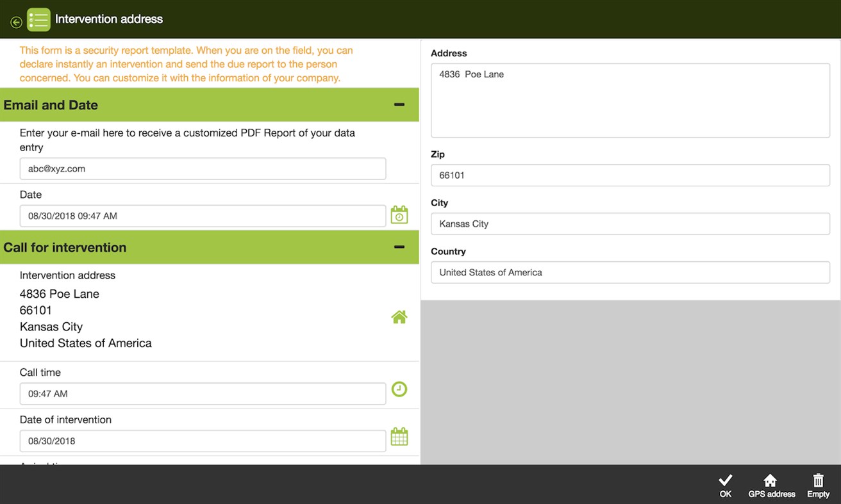Click the green form icon beside the title
Viewport: 841px width, 504px height.
(x=38, y=19)
